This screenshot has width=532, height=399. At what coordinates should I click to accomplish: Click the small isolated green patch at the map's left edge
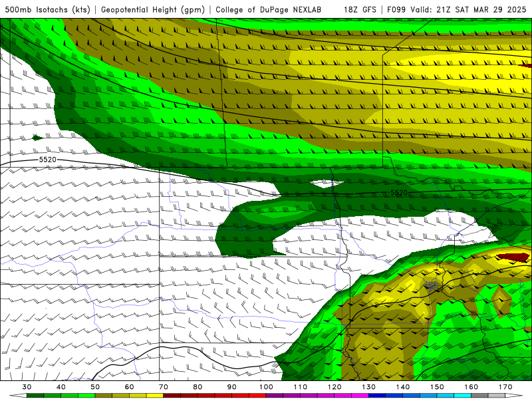(x=37, y=138)
